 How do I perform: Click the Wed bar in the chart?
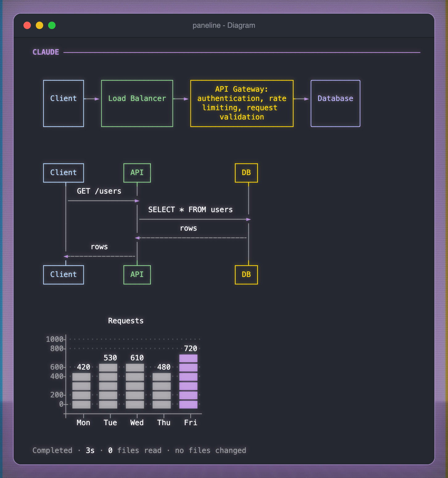coord(135,386)
